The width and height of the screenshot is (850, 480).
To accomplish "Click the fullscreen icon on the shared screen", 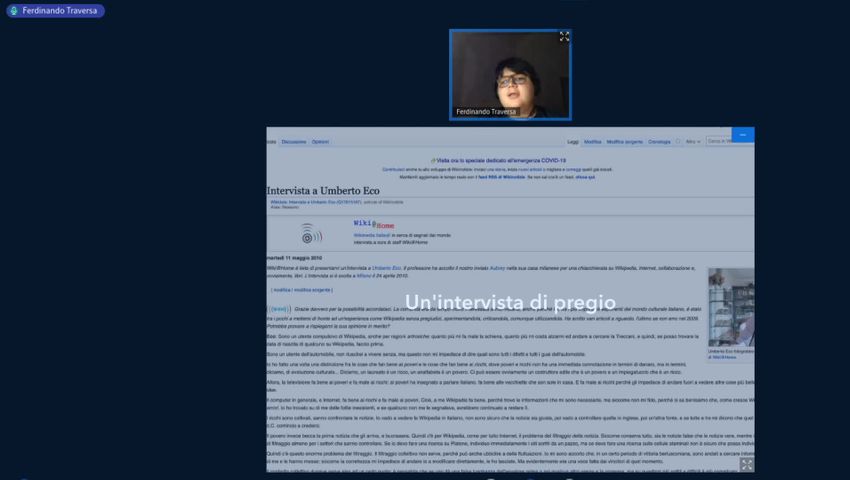I will tap(746, 464).
